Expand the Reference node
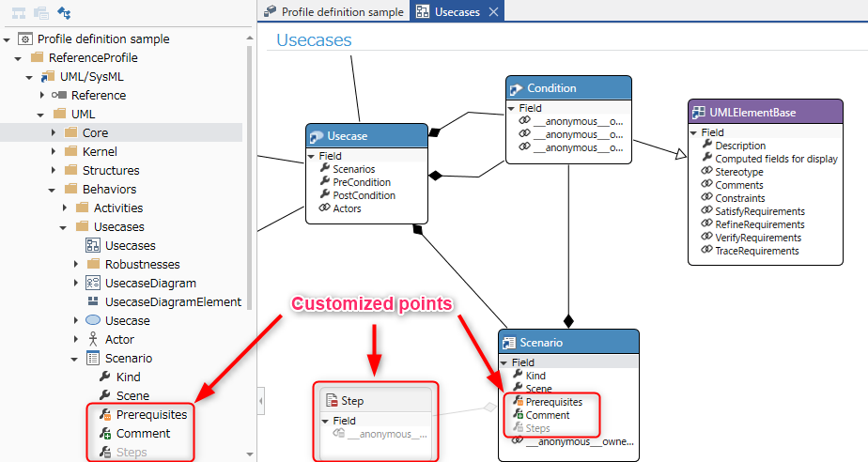The image size is (868, 462). [41, 95]
